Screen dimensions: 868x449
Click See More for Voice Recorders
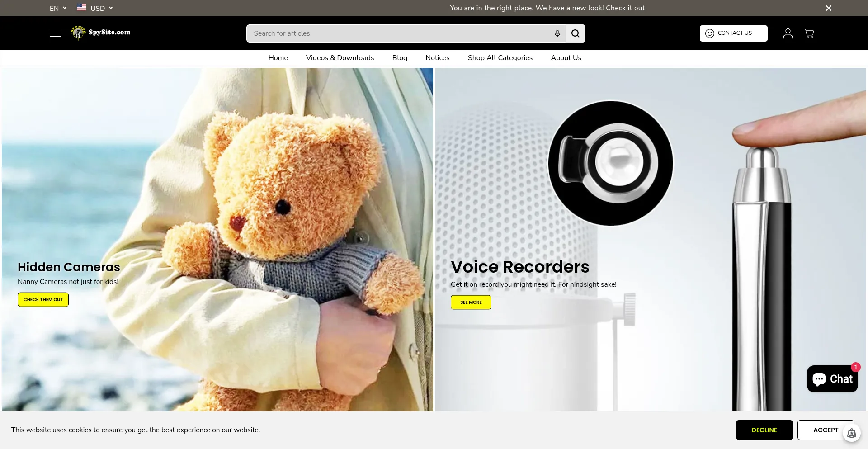click(471, 302)
